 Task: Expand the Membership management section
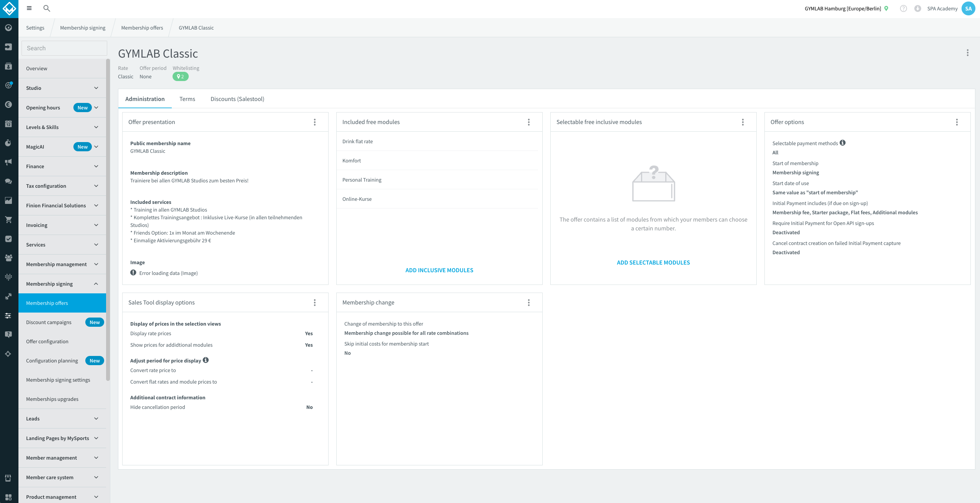click(x=62, y=264)
